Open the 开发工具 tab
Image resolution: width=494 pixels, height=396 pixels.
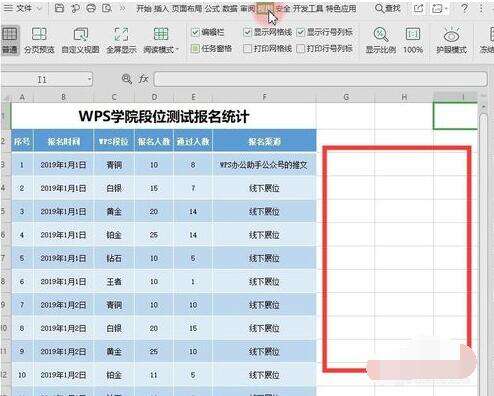tap(308, 8)
